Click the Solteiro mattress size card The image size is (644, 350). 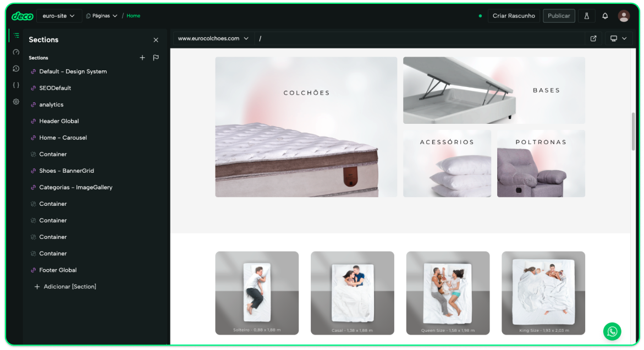(x=257, y=293)
